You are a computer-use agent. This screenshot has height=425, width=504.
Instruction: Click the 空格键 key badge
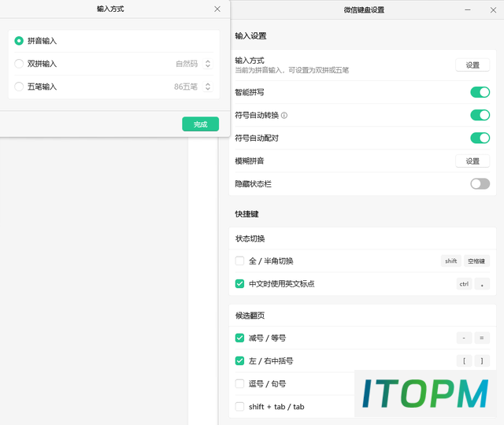tap(476, 261)
